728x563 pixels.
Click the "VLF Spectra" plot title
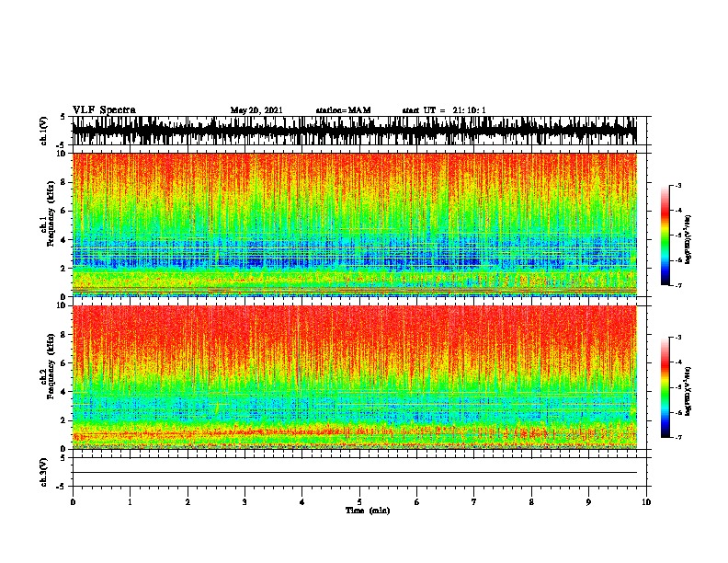tap(104, 110)
